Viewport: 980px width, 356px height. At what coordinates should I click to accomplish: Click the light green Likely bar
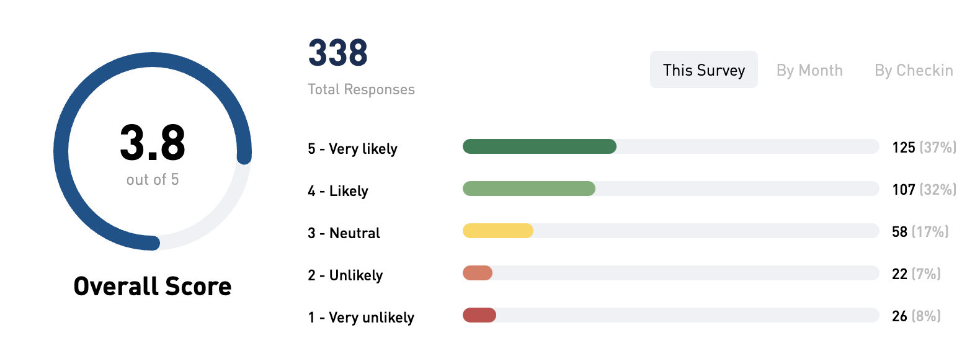pos(529,189)
